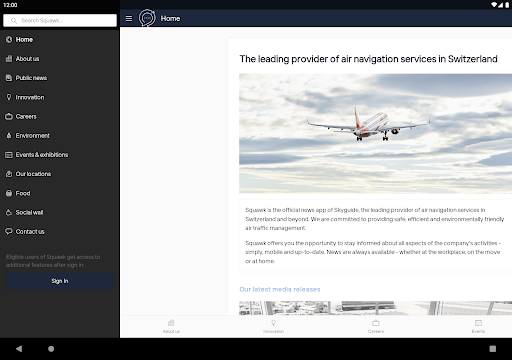Tap the Android back navigation button
512x360 pixels.
pos(19,349)
